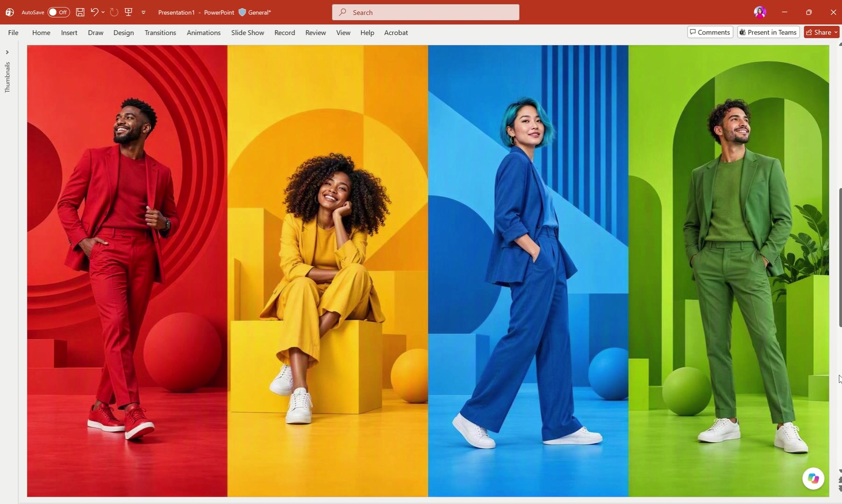Click into the Search box
The width and height of the screenshot is (842, 504).
(426, 12)
